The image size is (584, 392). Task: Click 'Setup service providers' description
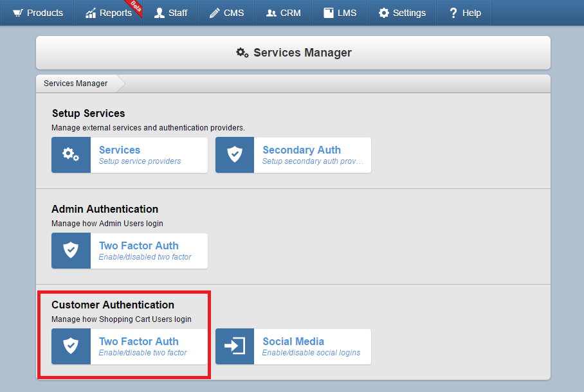(140, 161)
